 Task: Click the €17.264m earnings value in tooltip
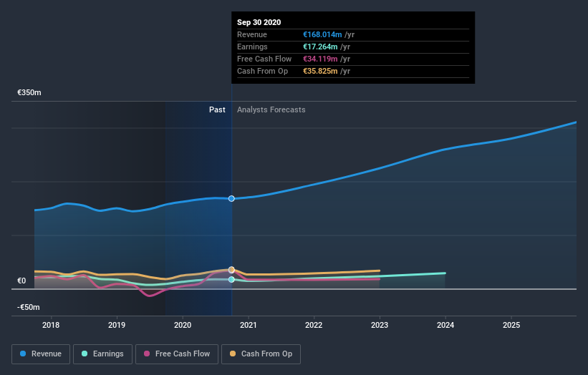[x=320, y=47]
